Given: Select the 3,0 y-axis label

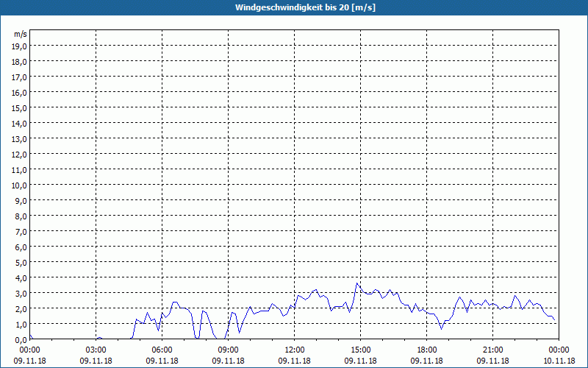Looking at the screenshot, I should (x=21, y=293).
